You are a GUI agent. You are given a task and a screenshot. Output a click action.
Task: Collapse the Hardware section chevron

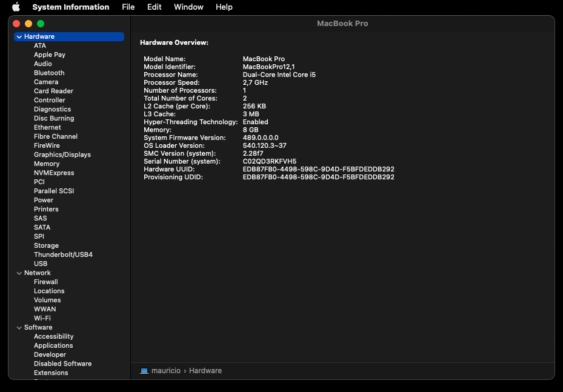click(19, 37)
